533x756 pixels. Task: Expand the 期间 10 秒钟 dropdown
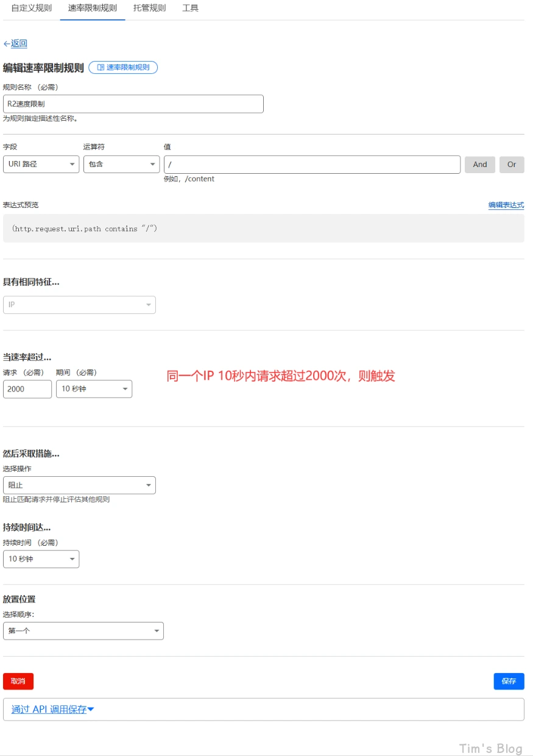click(x=94, y=389)
